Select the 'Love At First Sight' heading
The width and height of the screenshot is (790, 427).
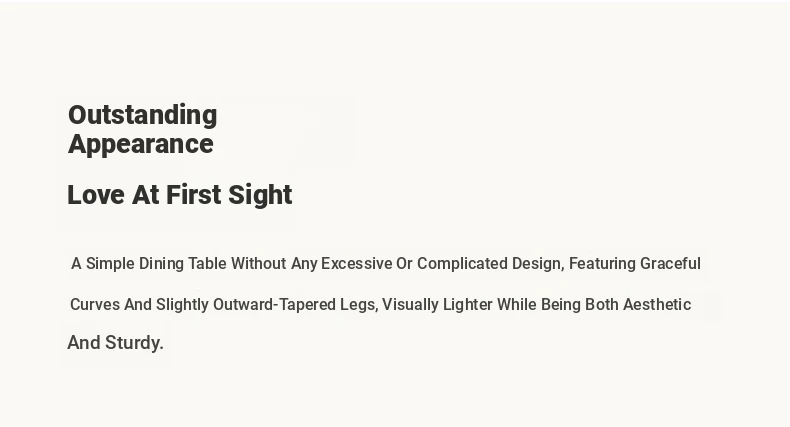pos(180,195)
